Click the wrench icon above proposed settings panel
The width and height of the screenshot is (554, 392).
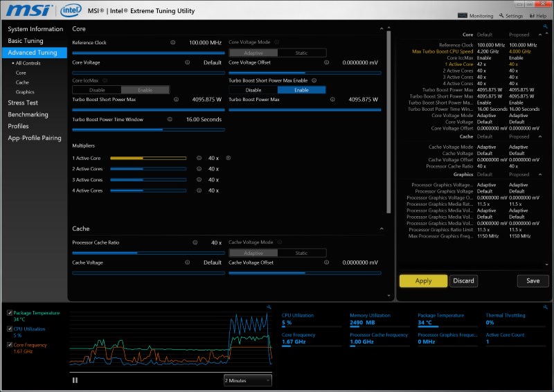[546, 26]
